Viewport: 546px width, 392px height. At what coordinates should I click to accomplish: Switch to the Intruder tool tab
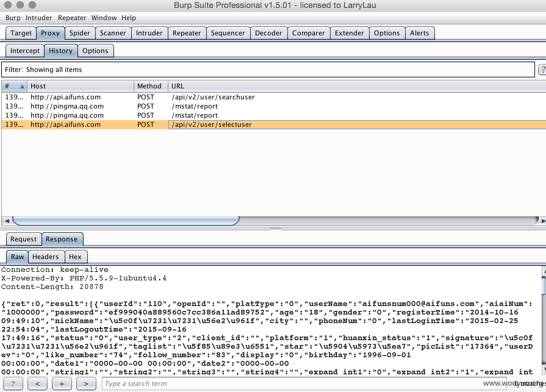[149, 33]
